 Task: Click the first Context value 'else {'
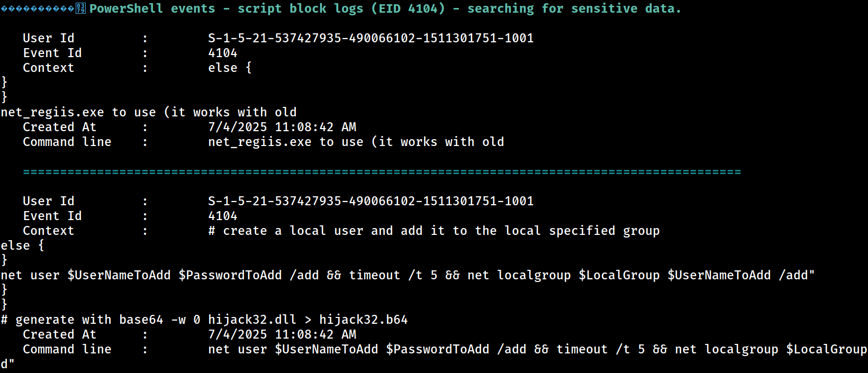click(230, 68)
